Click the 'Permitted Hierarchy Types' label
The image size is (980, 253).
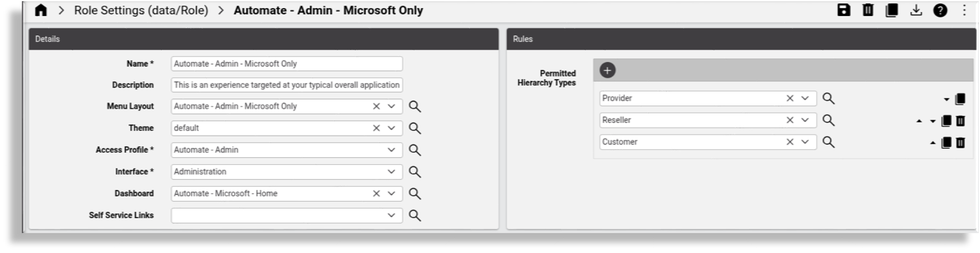(x=547, y=78)
